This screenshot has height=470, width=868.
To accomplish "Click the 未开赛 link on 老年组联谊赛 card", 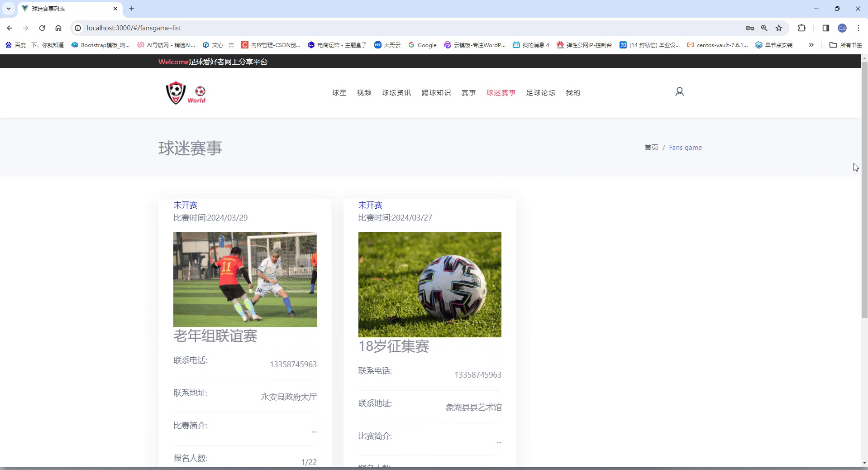I will point(185,205).
